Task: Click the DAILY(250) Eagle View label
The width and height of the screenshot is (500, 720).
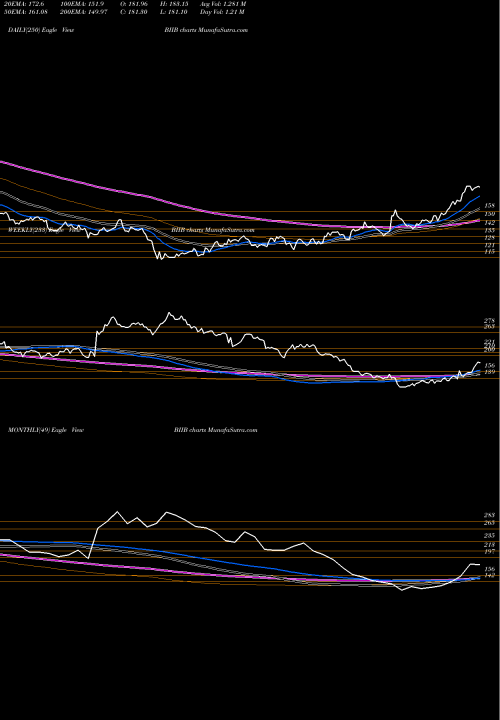Action: 41,30
